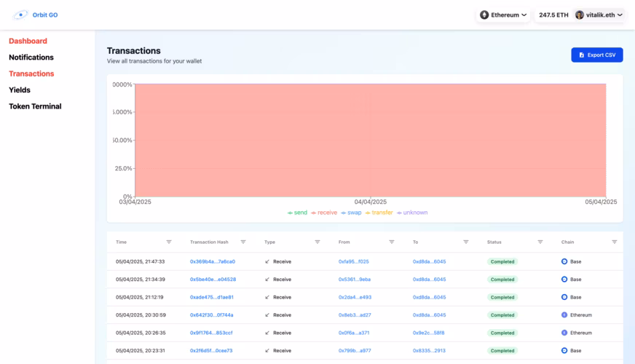Click the Orbit GO logo icon
This screenshot has width=635, height=364.
point(20,15)
